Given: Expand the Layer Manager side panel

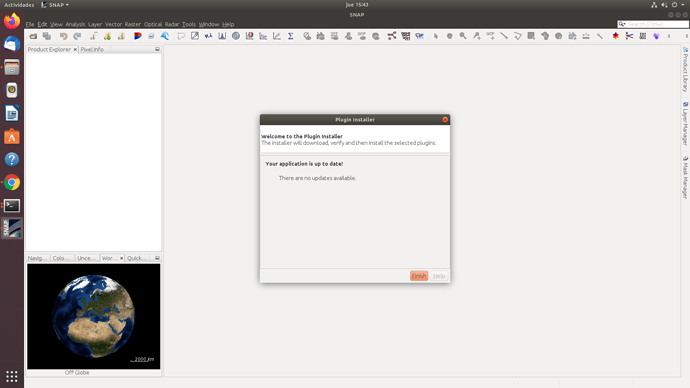Looking at the screenshot, I should (x=685, y=124).
